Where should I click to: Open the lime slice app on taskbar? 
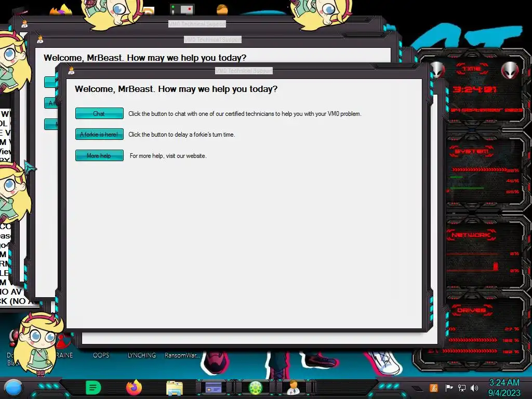(x=256, y=388)
